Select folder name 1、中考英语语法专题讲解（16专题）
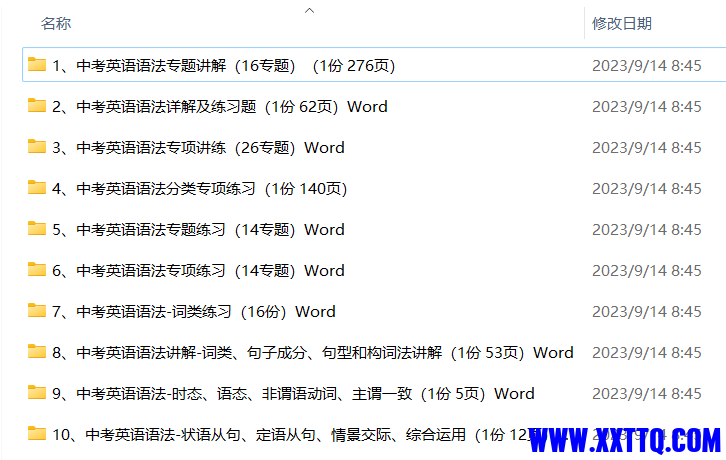Viewport: 726px width, 460px height. point(224,66)
